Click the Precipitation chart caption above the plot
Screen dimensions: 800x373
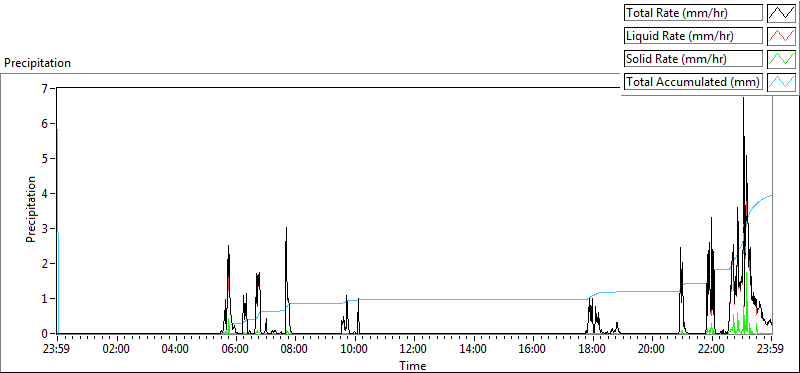(x=37, y=63)
